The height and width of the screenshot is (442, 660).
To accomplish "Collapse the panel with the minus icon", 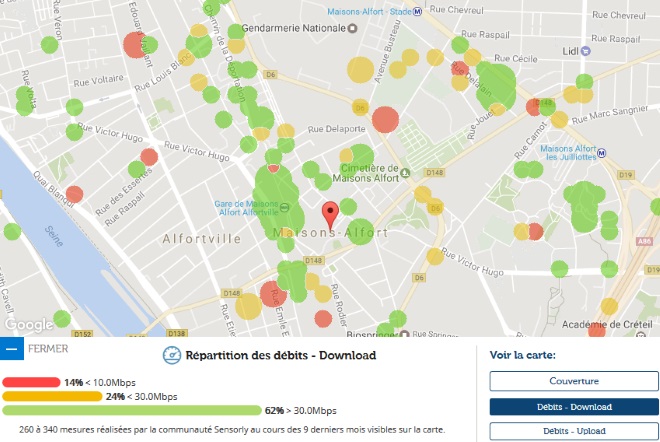I will [11, 350].
